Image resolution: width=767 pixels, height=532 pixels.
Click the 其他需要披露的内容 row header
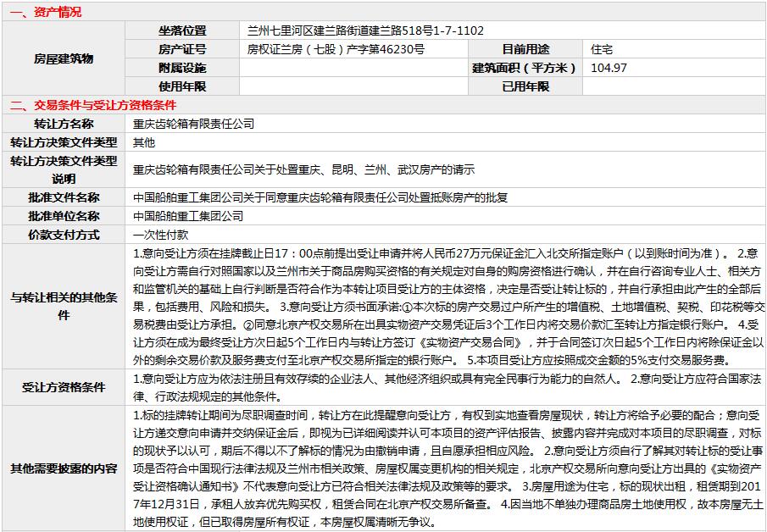pyautogui.click(x=64, y=468)
